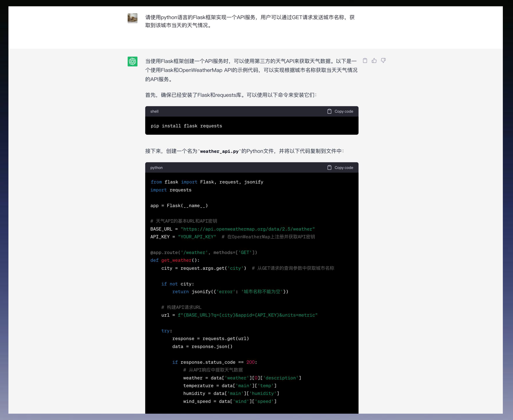Image resolution: width=513 pixels, height=420 pixels.
Task: Click the weather_api.py inline code text
Action: click(219, 151)
